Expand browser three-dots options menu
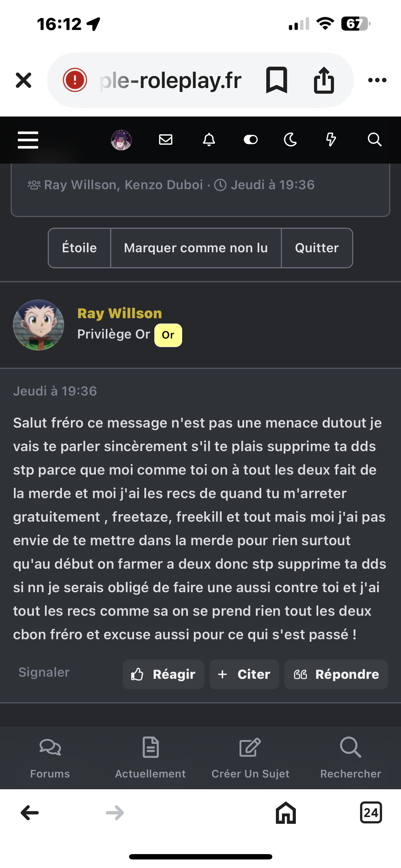401x868 pixels. 377,80
